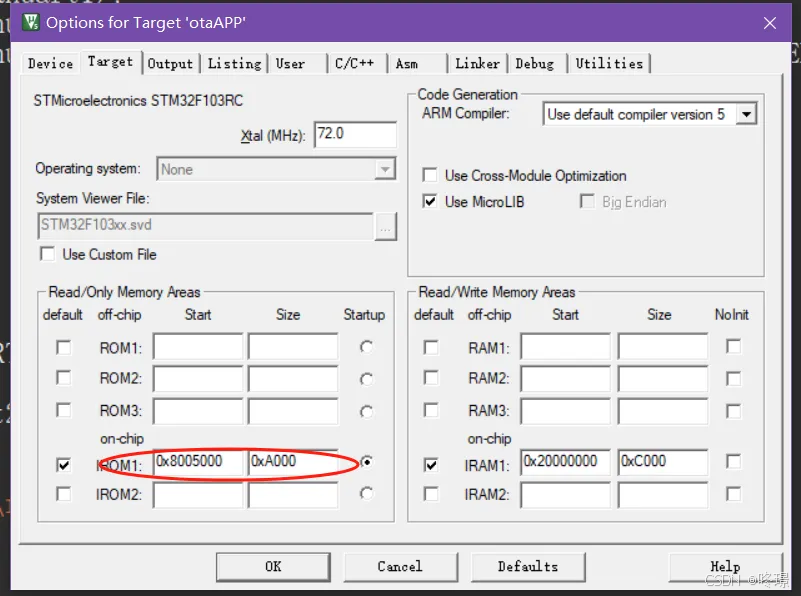This screenshot has width=801, height=596.
Task: Enable Use Custom File checkbox
Action: pyautogui.click(x=48, y=254)
